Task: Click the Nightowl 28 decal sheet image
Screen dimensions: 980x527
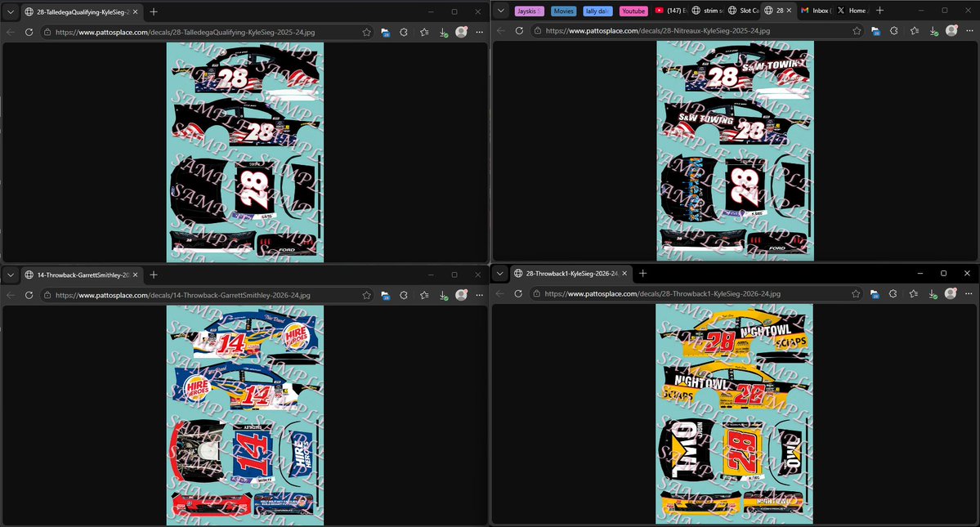Action: [734, 413]
